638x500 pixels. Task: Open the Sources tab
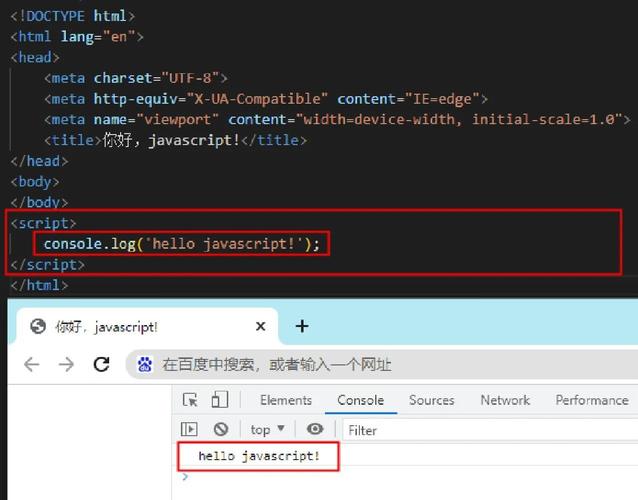[x=432, y=400]
